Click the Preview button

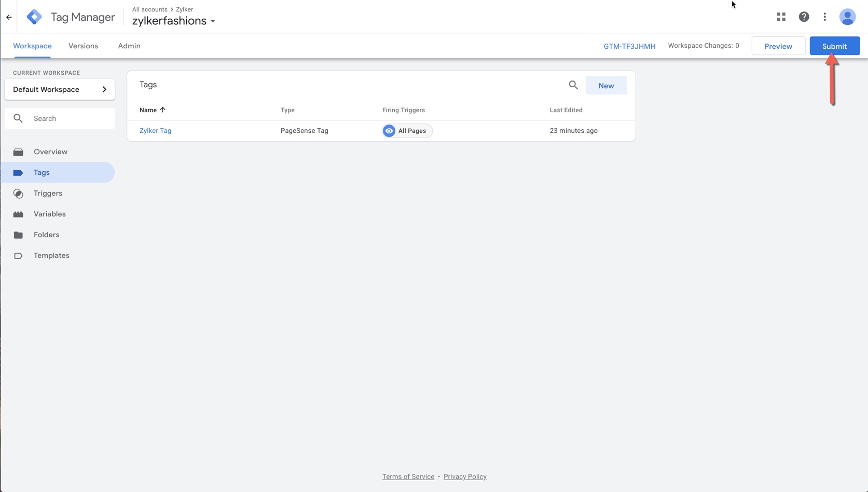tap(778, 46)
